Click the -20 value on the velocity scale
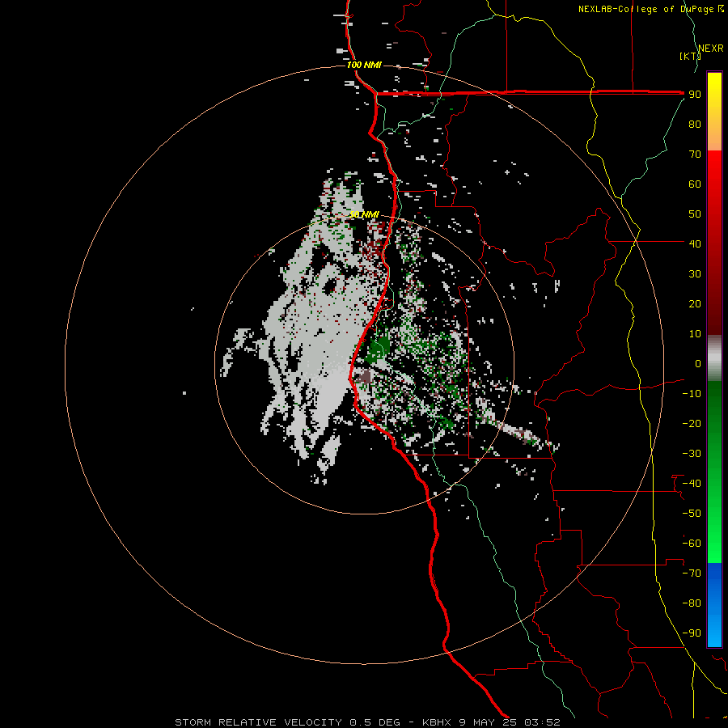The height and width of the screenshot is (728, 728). [x=692, y=424]
